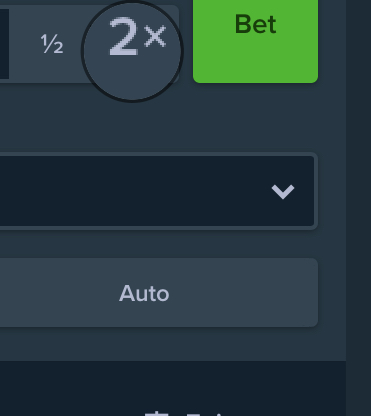
Task: Click the Bet label on green button
Action: tap(255, 24)
